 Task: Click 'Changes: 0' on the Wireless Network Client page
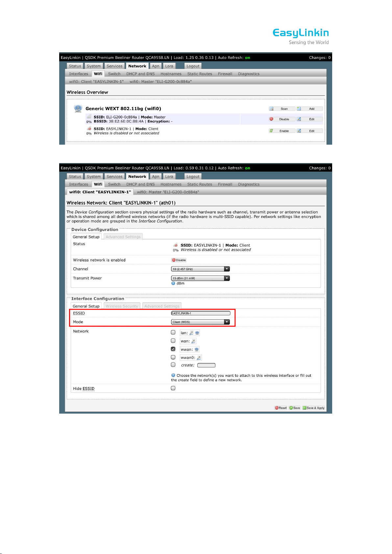pos(320,168)
